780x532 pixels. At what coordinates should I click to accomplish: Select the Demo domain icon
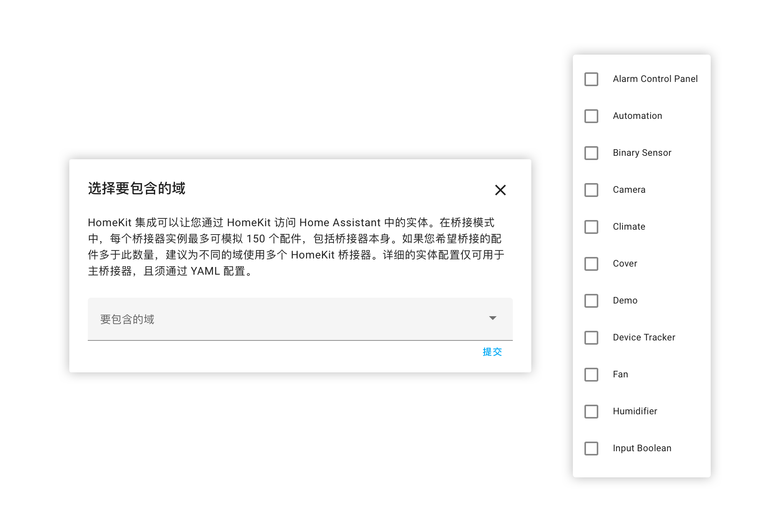click(x=591, y=300)
